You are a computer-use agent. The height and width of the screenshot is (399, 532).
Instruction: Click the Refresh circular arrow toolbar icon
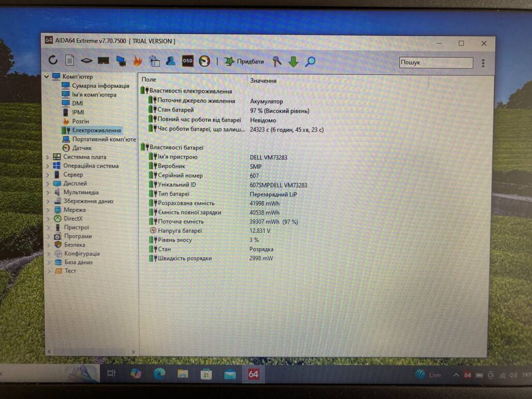coord(53,60)
